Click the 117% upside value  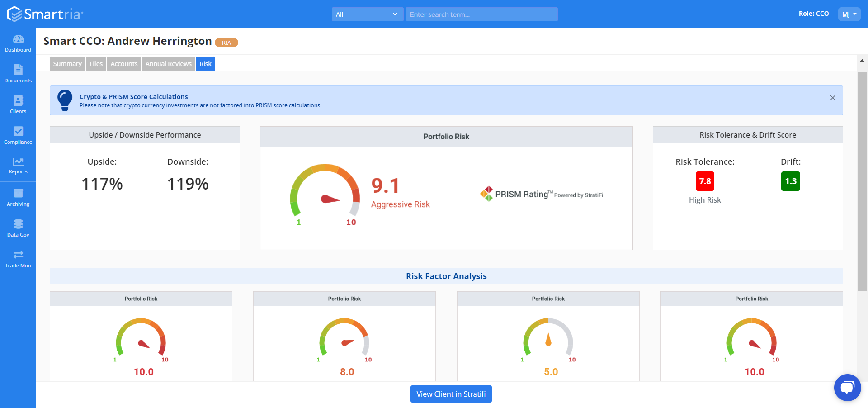click(102, 184)
